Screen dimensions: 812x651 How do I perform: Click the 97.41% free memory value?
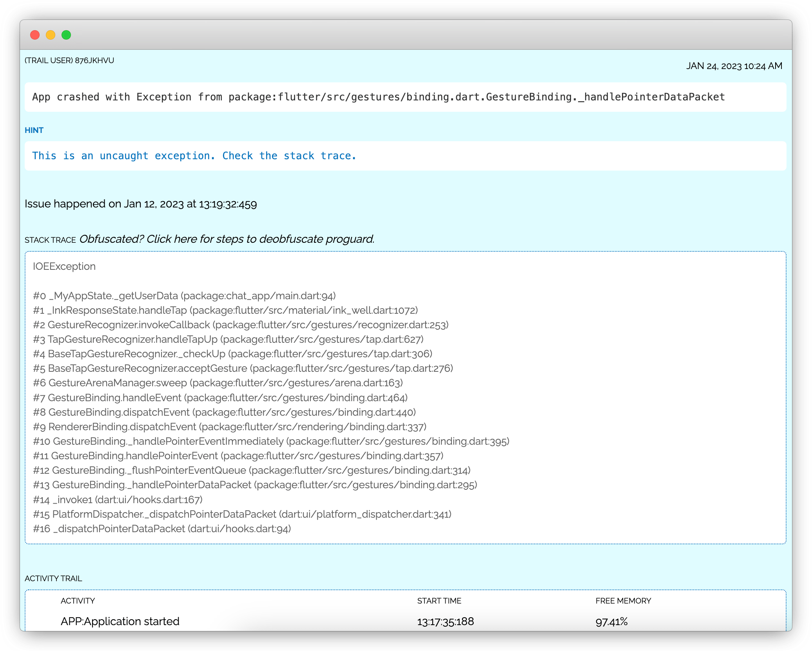[612, 621]
